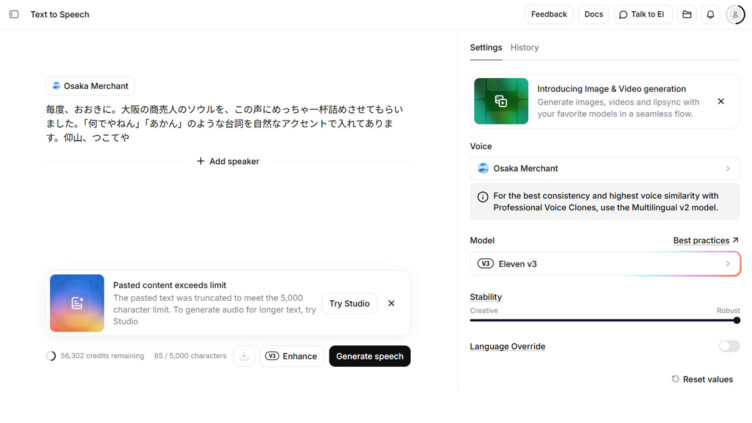
Task: Open the user profile avatar
Action: click(735, 15)
